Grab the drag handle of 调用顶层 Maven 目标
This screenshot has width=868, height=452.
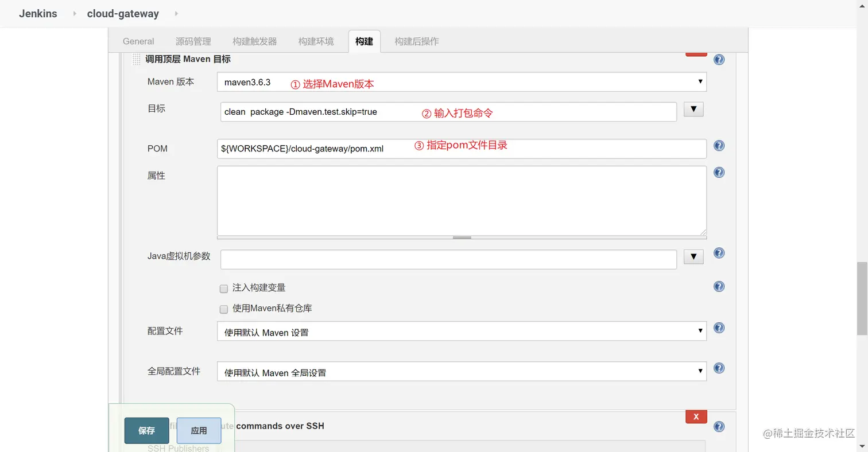136,59
